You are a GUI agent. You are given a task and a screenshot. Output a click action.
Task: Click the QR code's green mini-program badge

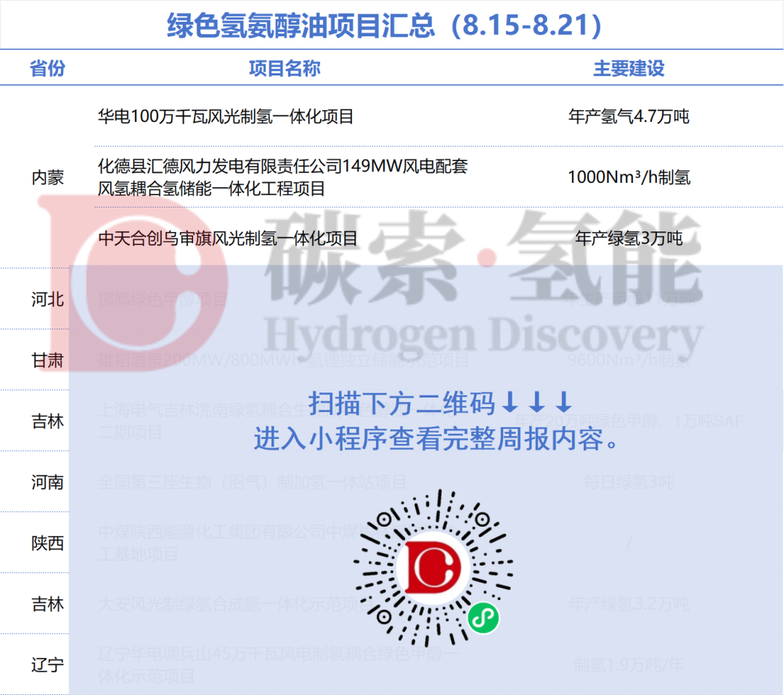coord(483,618)
